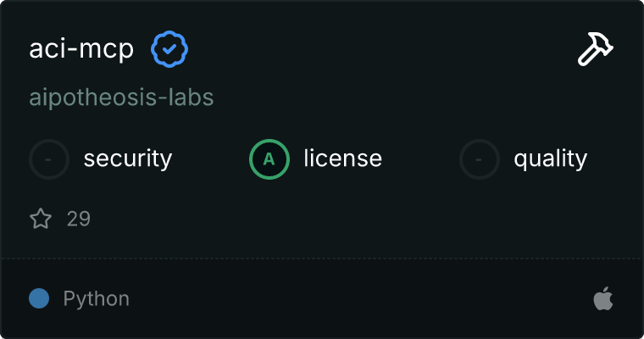Click the license label text
The image size is (644, 339).
coord(342,158)
